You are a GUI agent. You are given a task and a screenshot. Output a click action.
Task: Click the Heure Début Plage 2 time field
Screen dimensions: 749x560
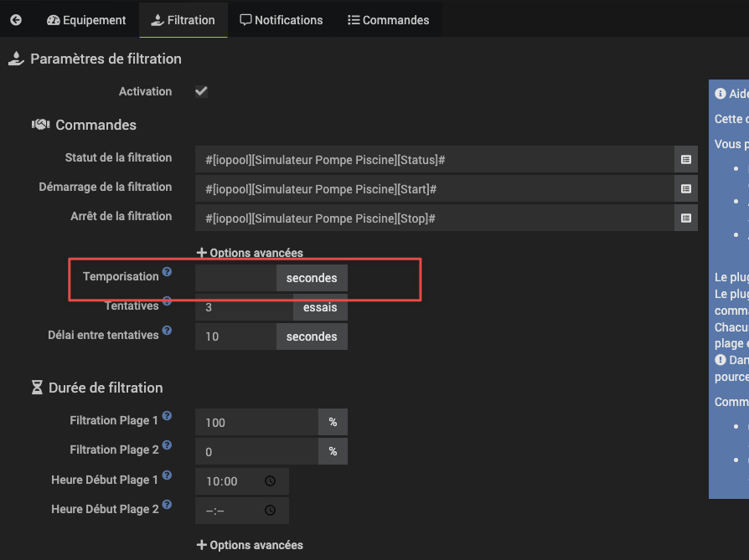pyautogui.click(x=241, y=511)
